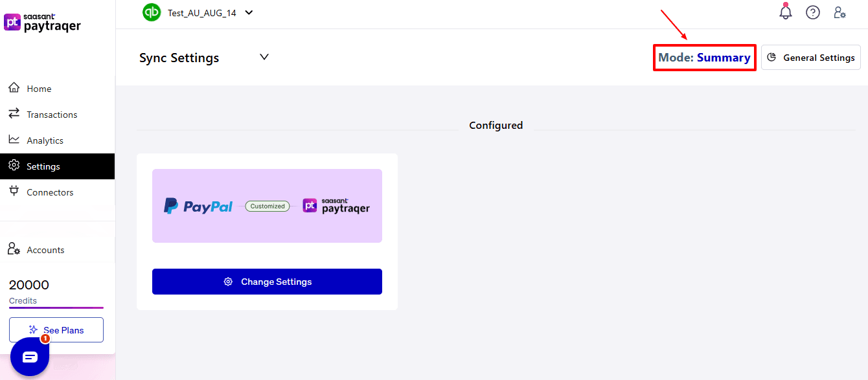The height and width of the screenshot is (380, 868).
Task: Click the Analytics chart icon
Action: (14, 140)
